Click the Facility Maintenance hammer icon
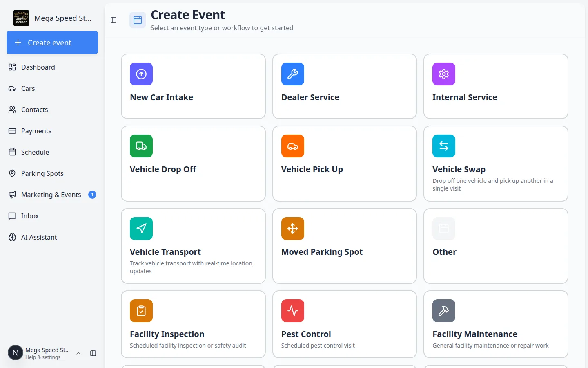This screenshot has width=588, height=368. (444, 311)
